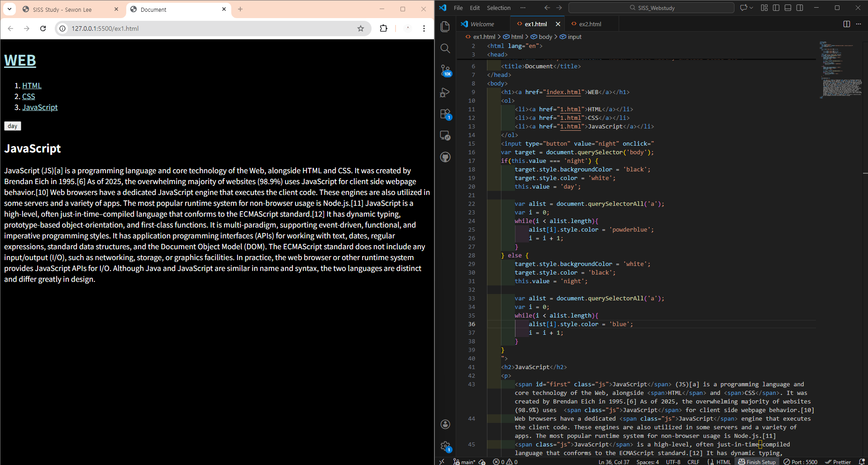Image resolution: width=868 pixels, height=465 pixels.
Task: Open the hidden menu items ellipsis
Action: 523,8
